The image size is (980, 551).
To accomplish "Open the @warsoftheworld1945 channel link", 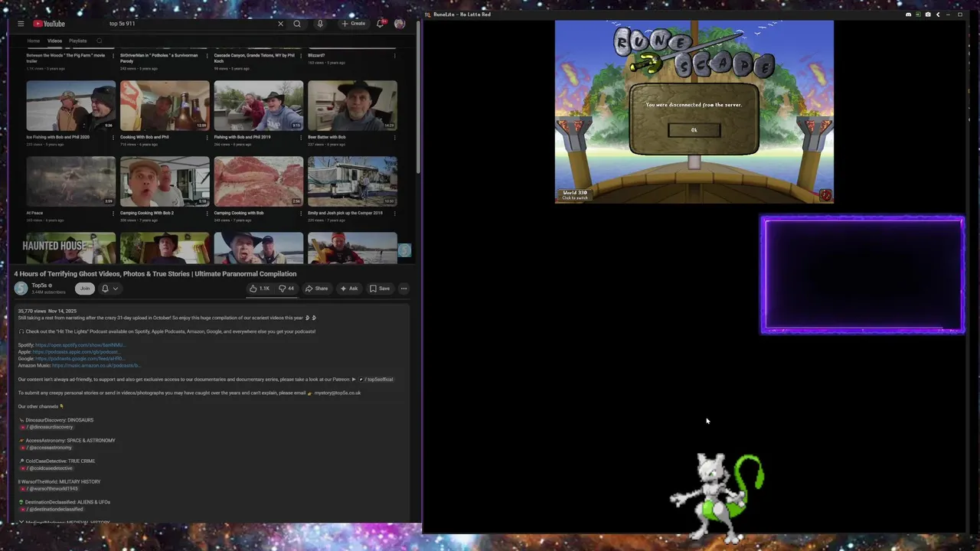I will pyautogui.click(x=50, y=489).
